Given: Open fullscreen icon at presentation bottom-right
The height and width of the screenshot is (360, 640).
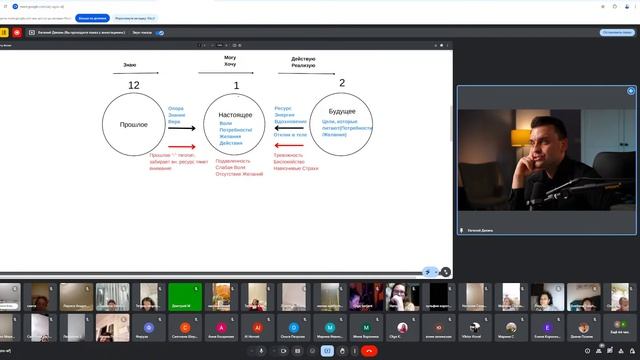Looking at the screenshot, I should pos(446,272).
